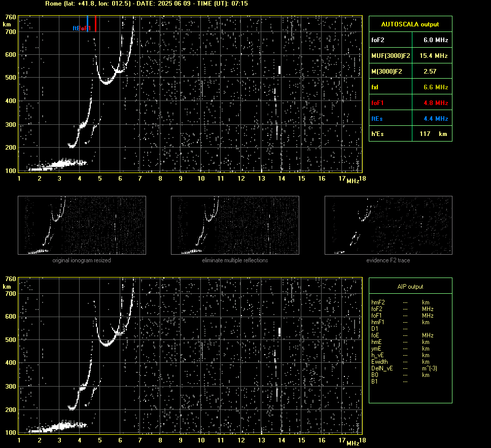The image size is (491, 448).
Task: Click the D1 row in AIP output
Action: [390, 329]
